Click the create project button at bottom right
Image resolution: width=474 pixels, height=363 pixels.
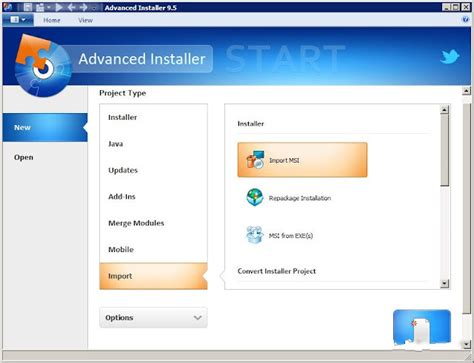click(x=422, y=328)
